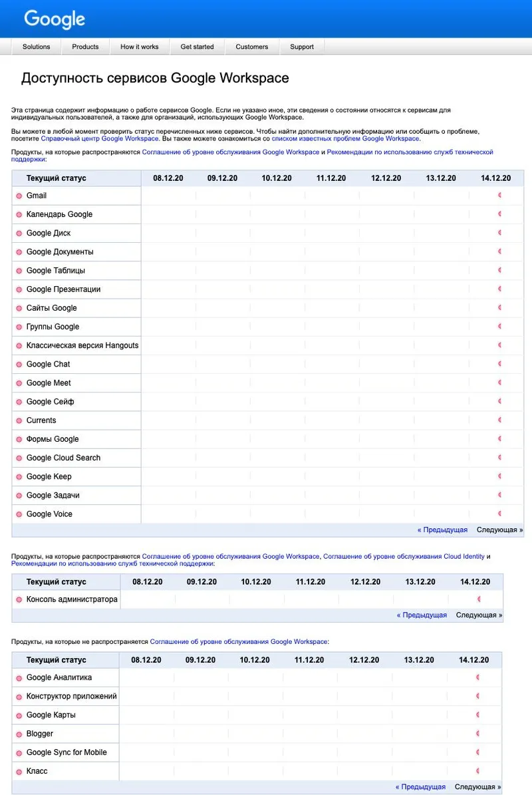Select Get started in the navigation bar

point(197,47)
